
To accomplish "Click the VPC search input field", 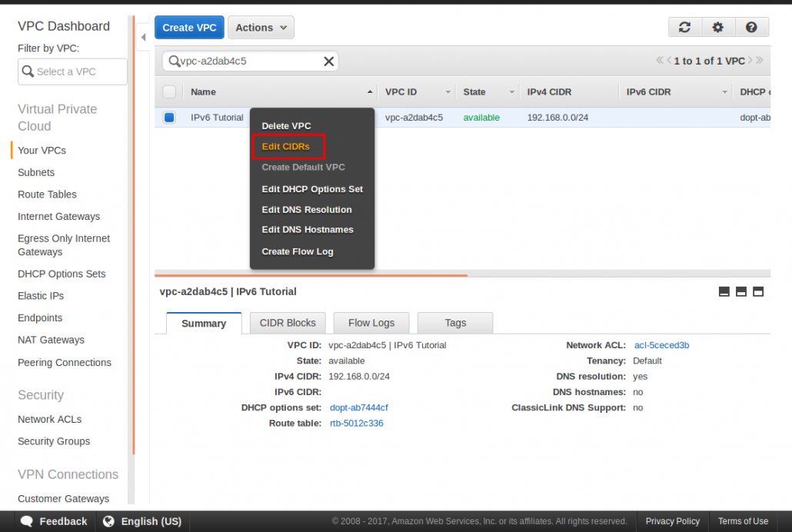I will point(250,62).
